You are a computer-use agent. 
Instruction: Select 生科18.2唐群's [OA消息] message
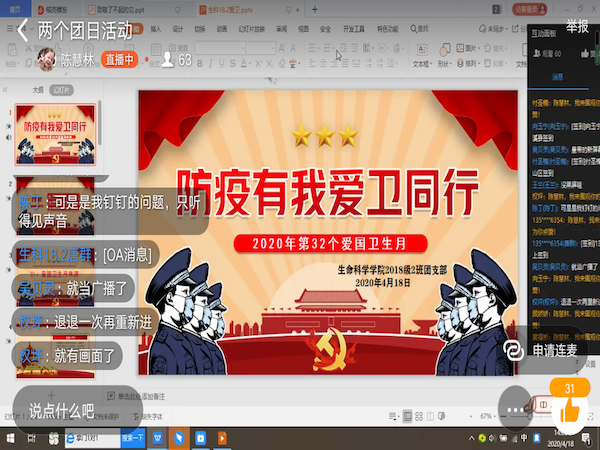[85, 254]
